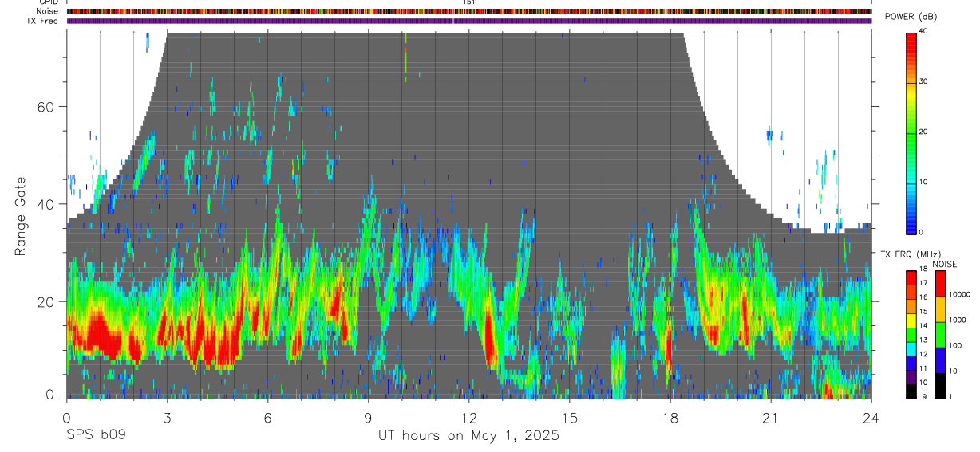Viewport: 980px width, 452px height.
Task: Click the TX Freq row label at top
Action: 43,21
